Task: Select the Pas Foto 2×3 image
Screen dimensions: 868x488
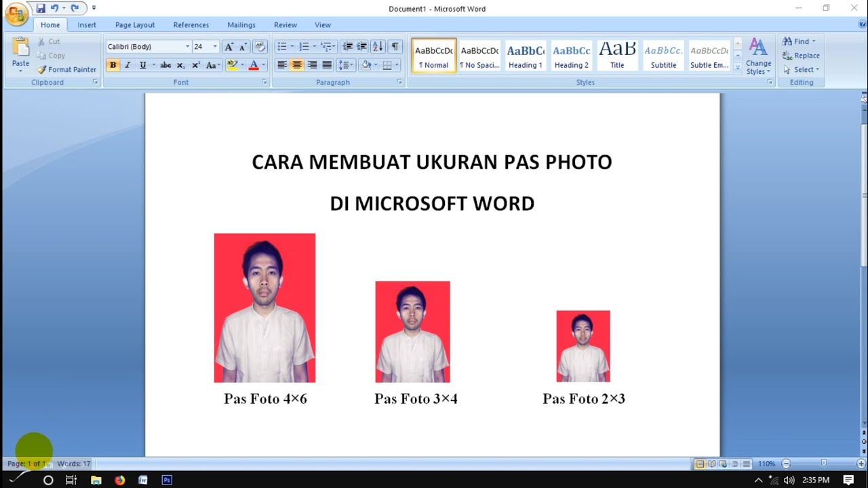Action: pos(583,346)
